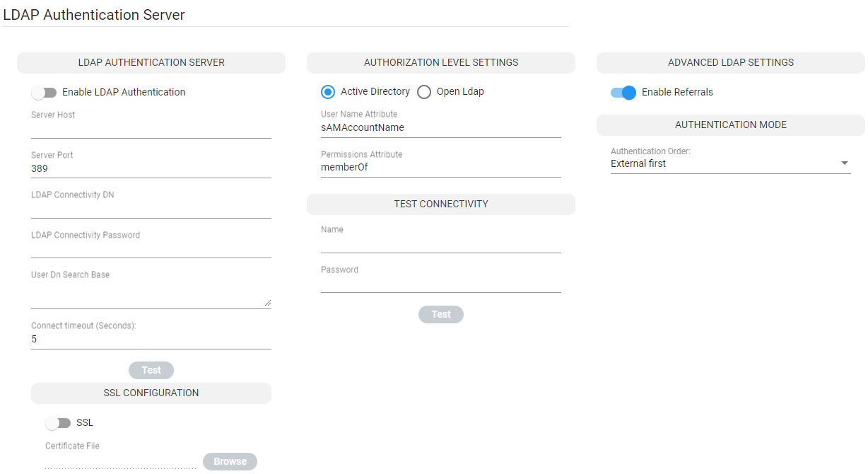Grab the resize handle of Search Base textarea
The width and height of the screenshot is (868, 474).
pos(268,303)
